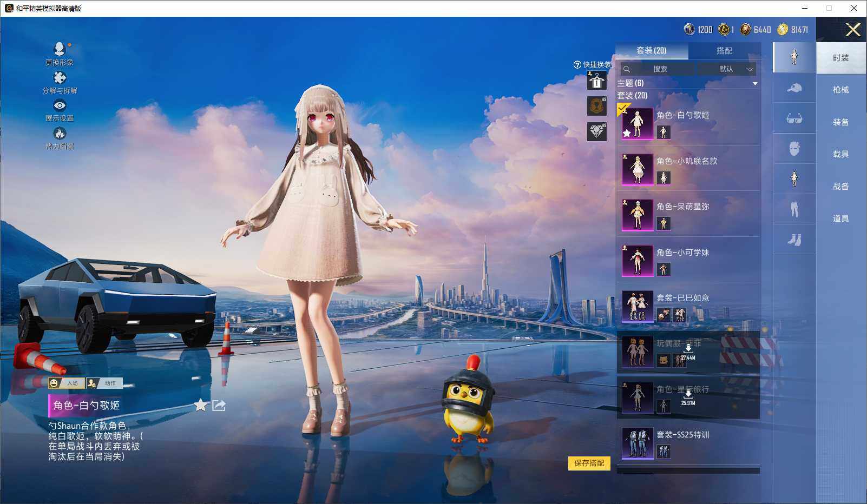
Task: Open the 默认 sort dropdown
Action: 726,69
